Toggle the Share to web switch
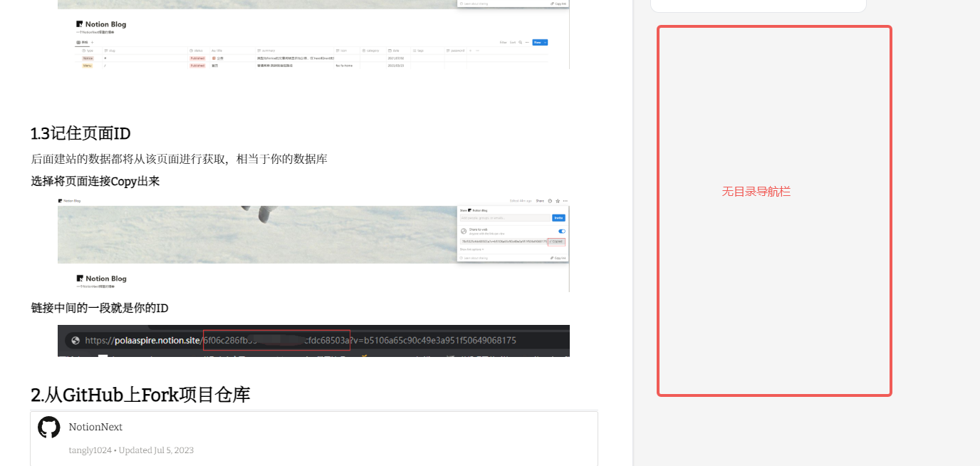The image size is (980, 466). (x=562, y=231)
